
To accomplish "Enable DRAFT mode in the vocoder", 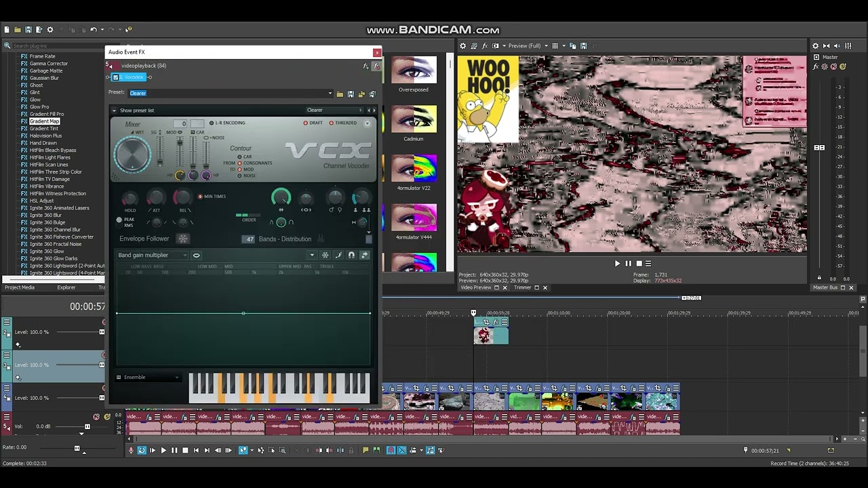I will 313,123.
